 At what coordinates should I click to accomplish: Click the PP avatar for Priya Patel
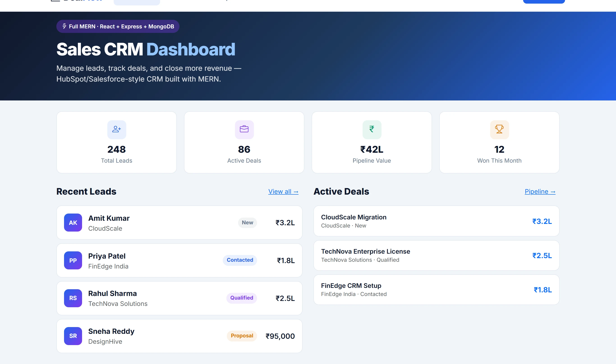click(x=73, y=260)
